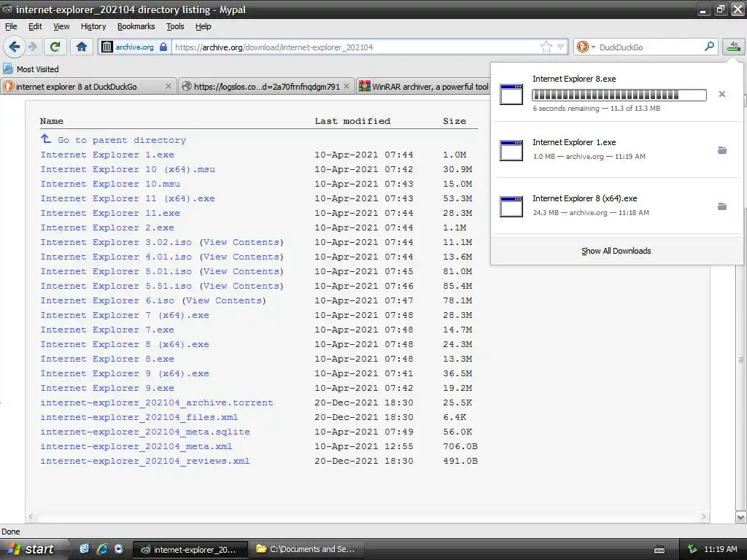
Task: View Contents of Internet Explorer 3.02.iso
Action: [241, 242]
